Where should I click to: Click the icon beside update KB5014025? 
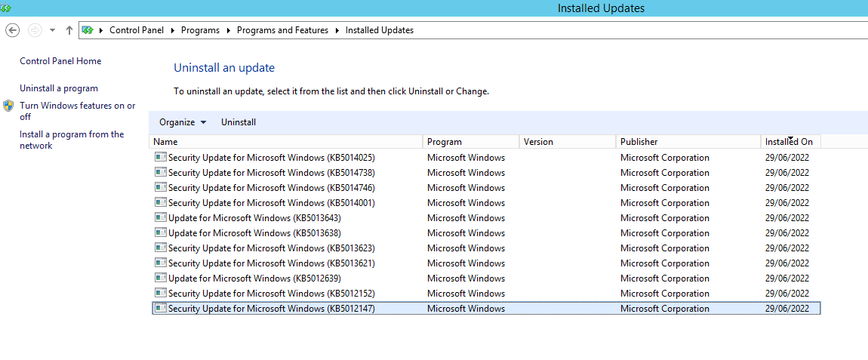[x=160, y=158]
